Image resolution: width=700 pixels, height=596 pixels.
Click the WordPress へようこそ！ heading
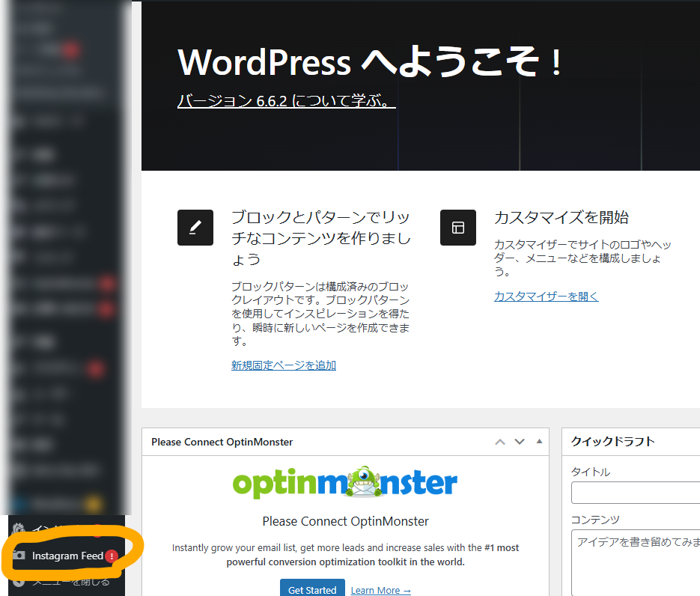[x=370, y=62]
